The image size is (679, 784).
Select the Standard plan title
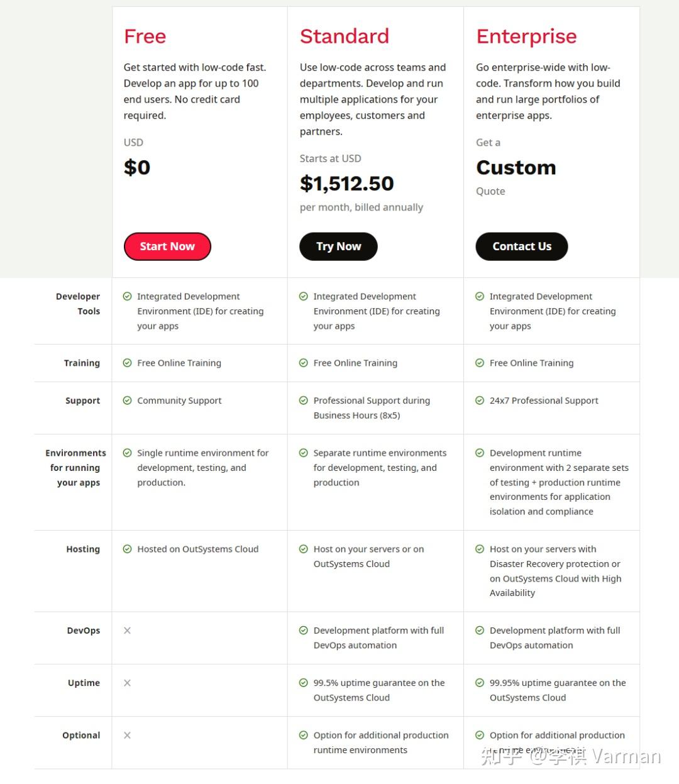click(344, 36)
